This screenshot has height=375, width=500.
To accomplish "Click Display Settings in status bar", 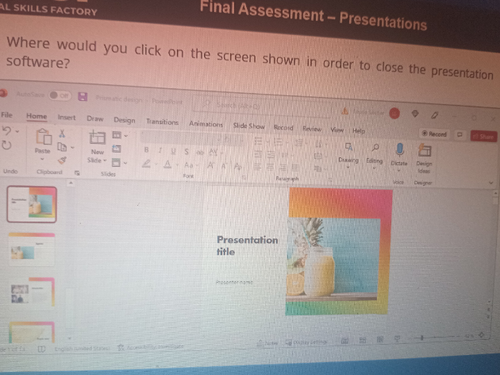I will (x=307, y=342).
